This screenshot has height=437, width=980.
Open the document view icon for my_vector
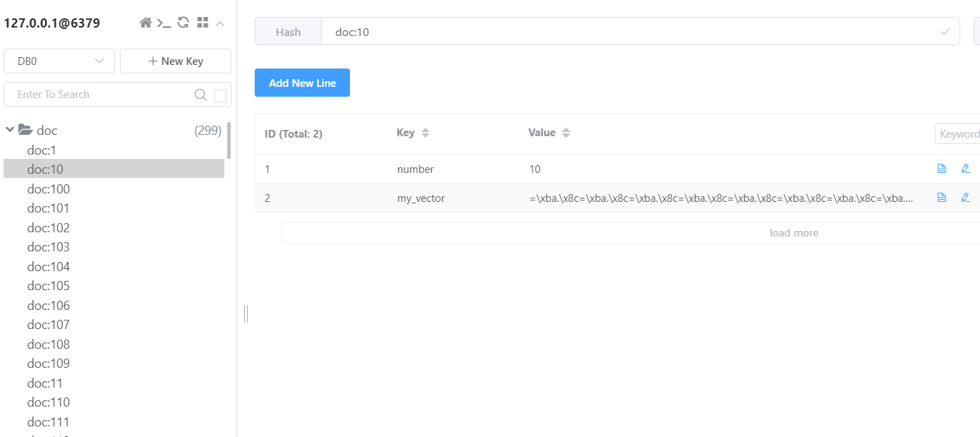[941, 198]
